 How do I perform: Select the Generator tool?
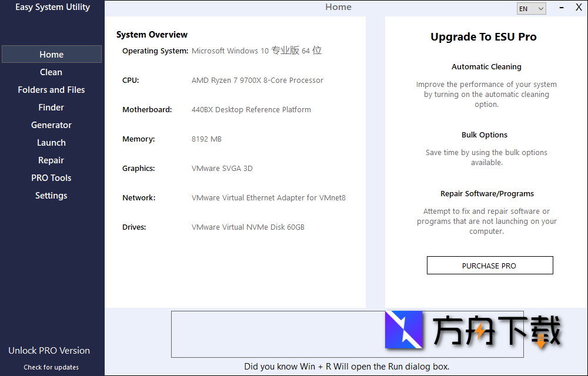point(51,125)
